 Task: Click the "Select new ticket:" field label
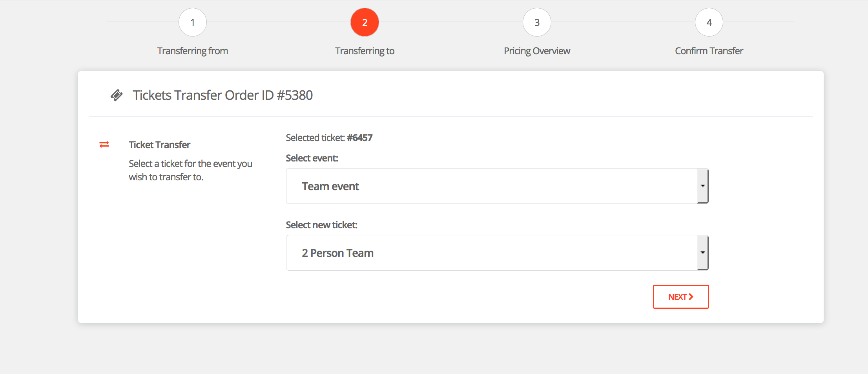[x=321, y=225]
